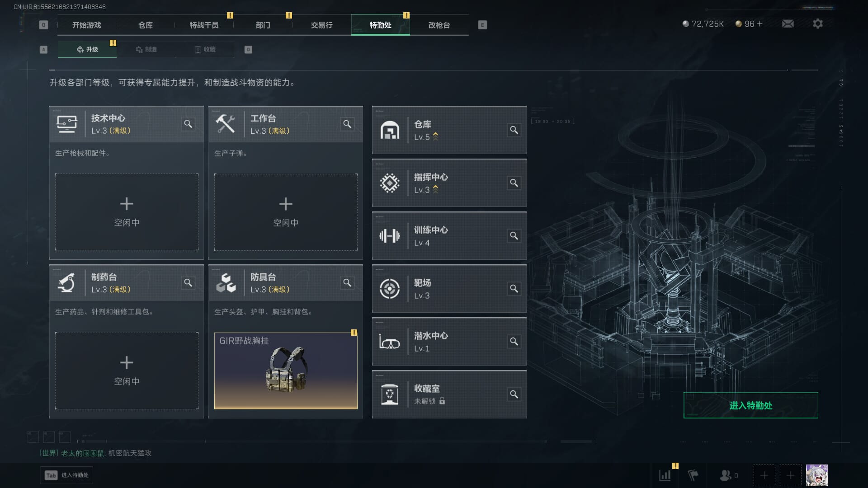Click magnifier icon on 靶场 panel
The width and height of the screenshot is (868, 488).
pyautogui.click(x=514, y=289)
